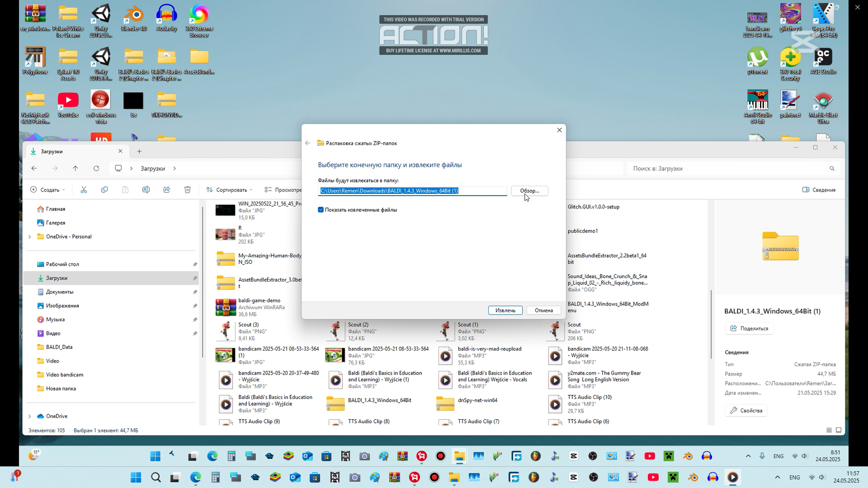Expand the OneDrive - Personal tree node
This screenshot has width=868, height=488.
30,237
